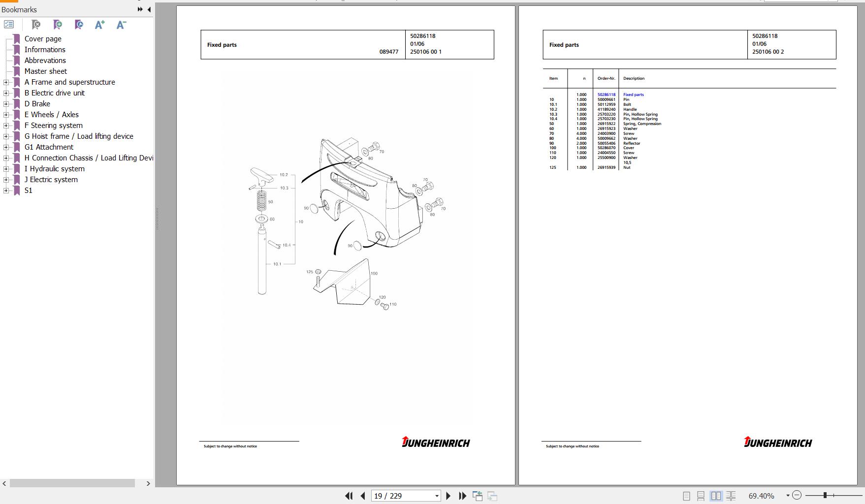Click the blue Fixed parts description link
The width and height of the screenshot is (865, 504).
tap(633, 94)
